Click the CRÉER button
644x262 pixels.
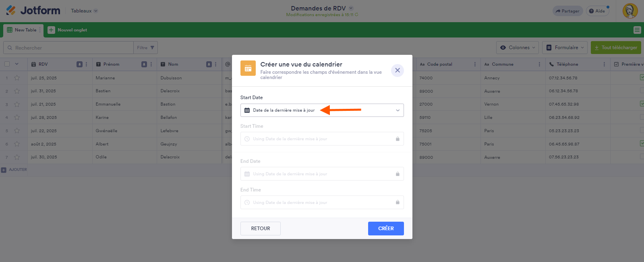[x=385, y=229]
